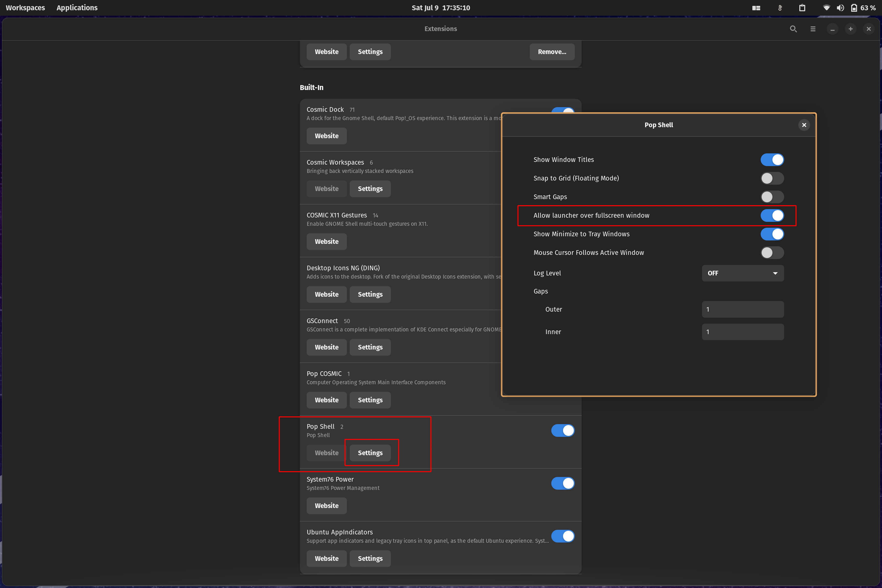Image resolution: width=882 pixels, height=588 pixels.
Task: Enable Mouse Cursor Follows Active Window
Action: (772, 252)
